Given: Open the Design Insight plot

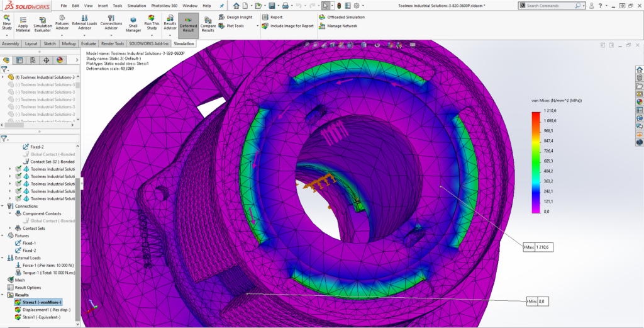Looking at the screenshot, I should tap(238, 17).
